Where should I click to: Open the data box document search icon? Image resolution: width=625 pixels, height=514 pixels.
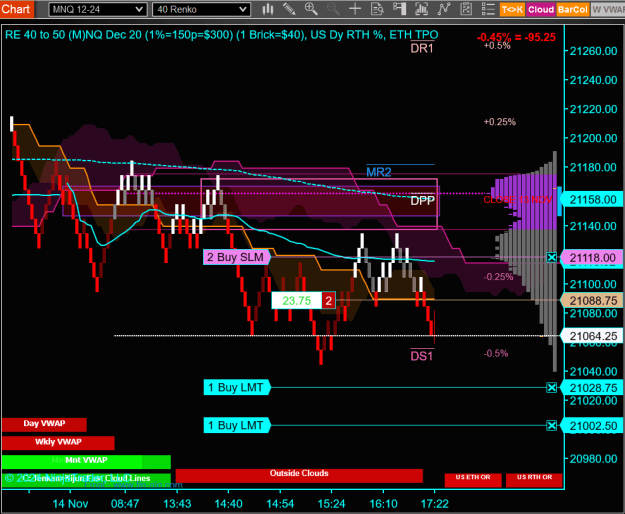(377, 9)
